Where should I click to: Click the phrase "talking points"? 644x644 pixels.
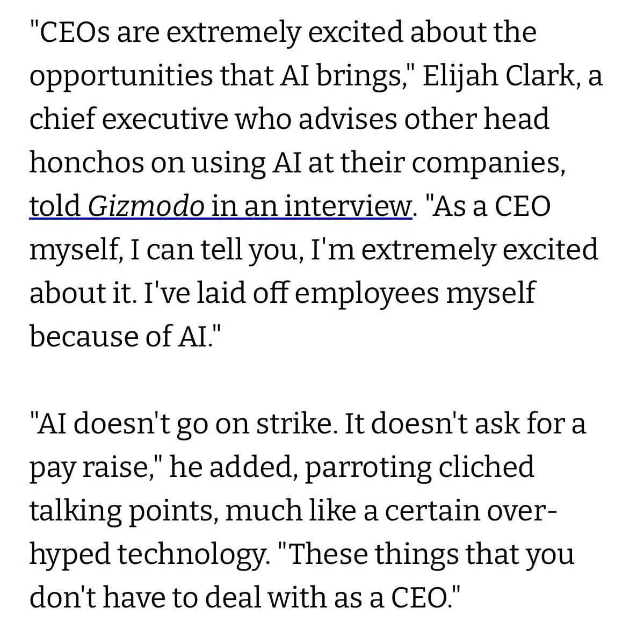point(123,512)
